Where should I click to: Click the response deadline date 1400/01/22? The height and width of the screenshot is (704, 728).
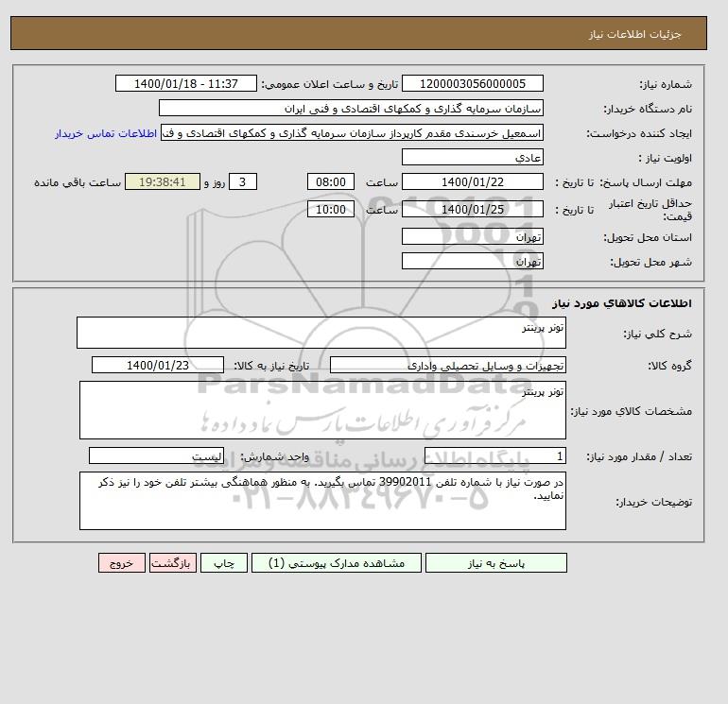472,182
